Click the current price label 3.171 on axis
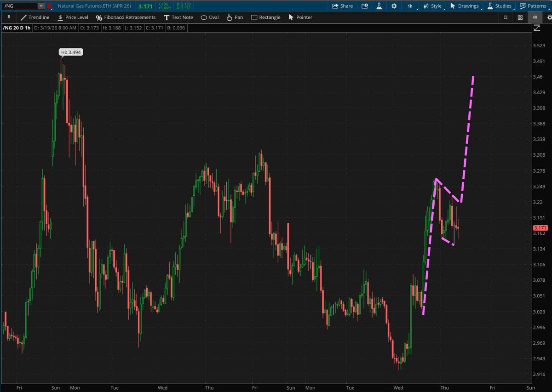 click(539, 228)
